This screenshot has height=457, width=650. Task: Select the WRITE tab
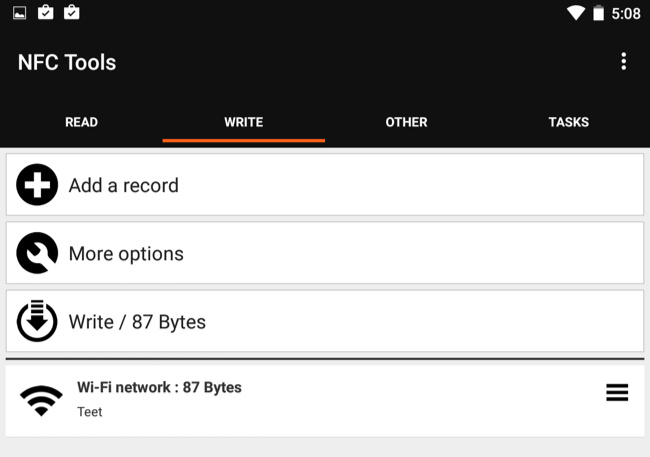[x=243, y=122]
